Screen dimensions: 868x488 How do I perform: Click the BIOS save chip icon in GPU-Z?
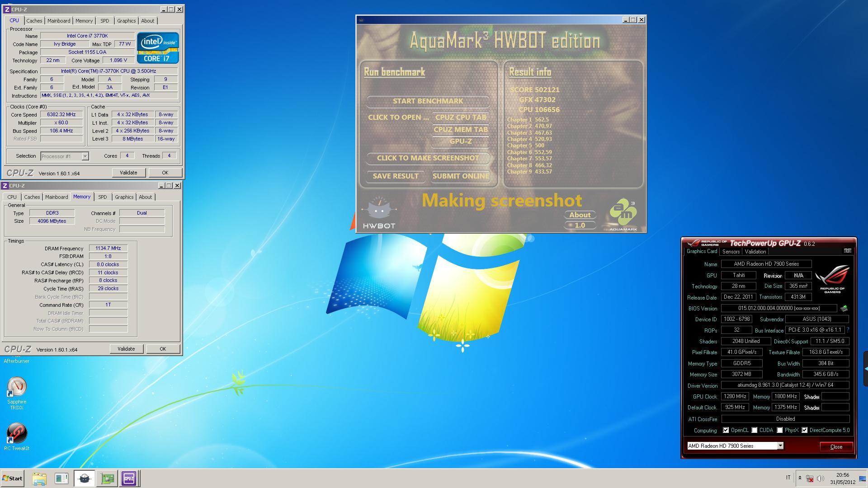point(844,308)
